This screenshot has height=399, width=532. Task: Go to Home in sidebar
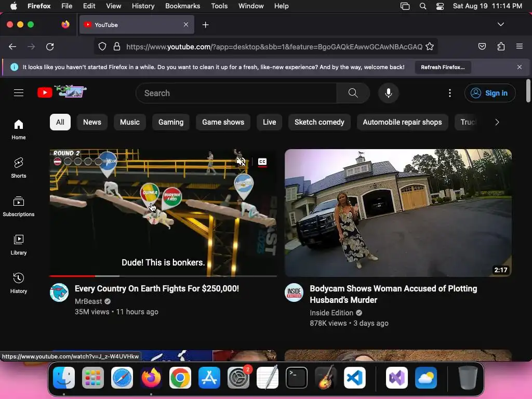pyautogui.click(x=19, y=129)
